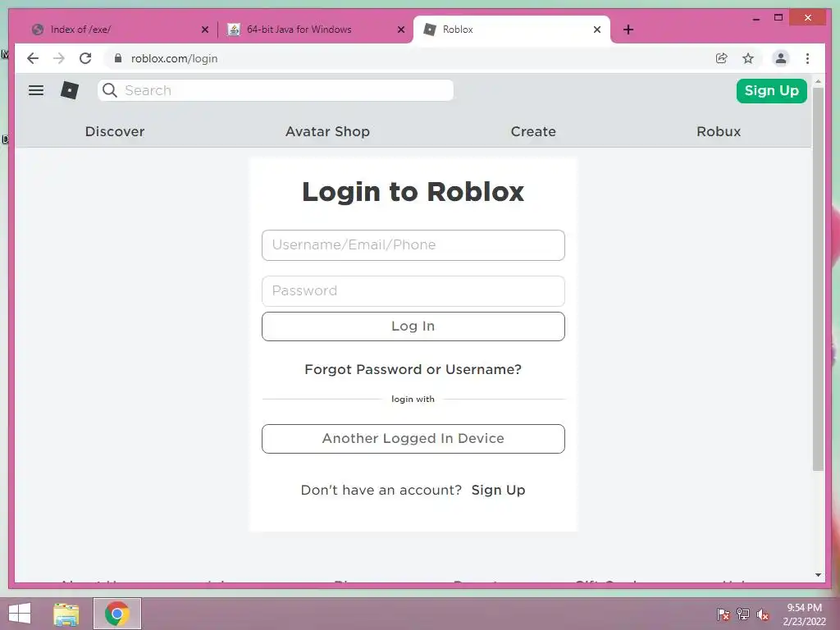Open Forgot Password or Username link
Viewport: 840px width, 630px height.
pyautogui.click(x=413, y=370)
